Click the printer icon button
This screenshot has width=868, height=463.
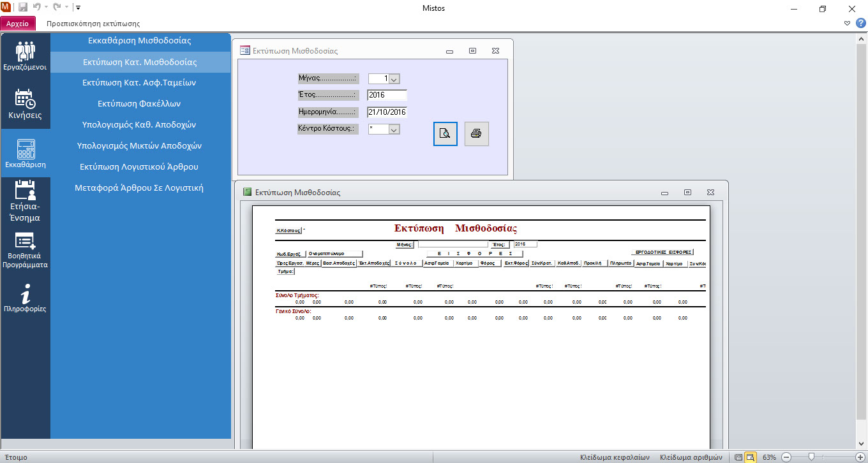click(476, 134)
